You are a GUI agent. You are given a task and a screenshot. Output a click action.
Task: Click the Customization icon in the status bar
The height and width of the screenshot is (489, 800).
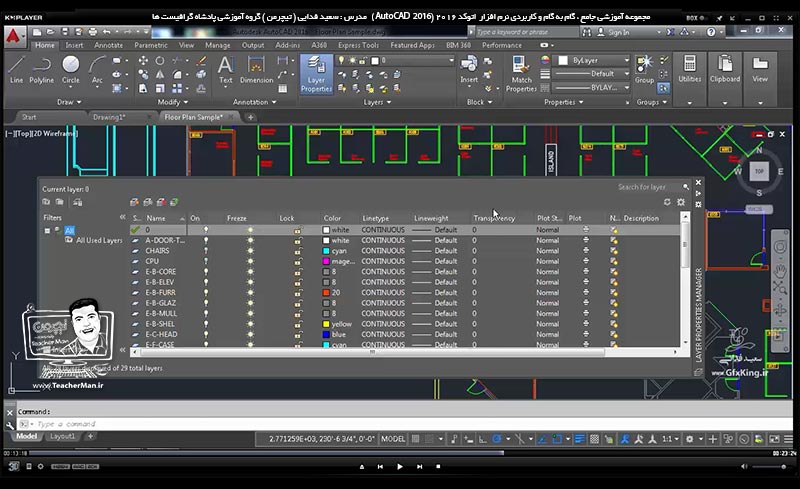coord(788,439)
